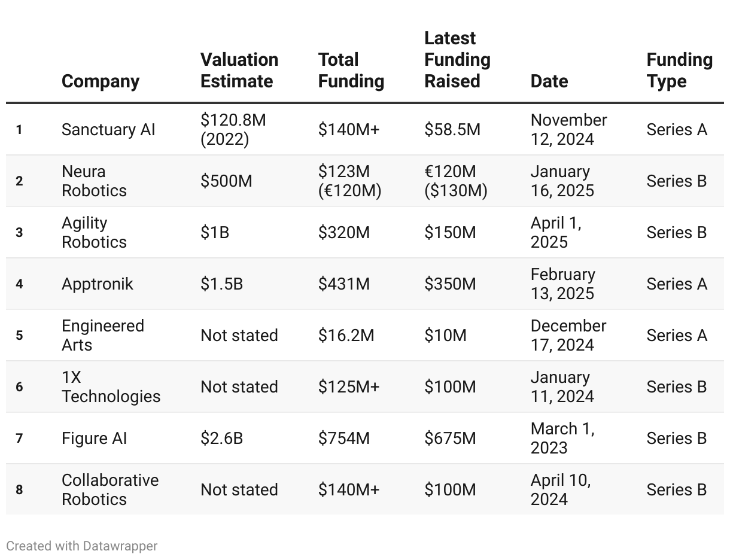Click the Funding Type column header
Image resolution: width=730 pixels, height=560 pixels.
679,70
